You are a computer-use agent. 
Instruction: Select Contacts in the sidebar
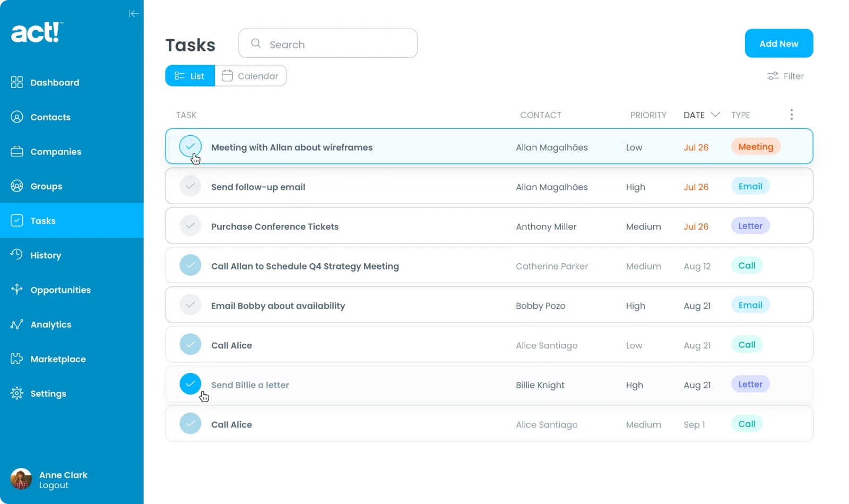click(x=50, y=117)
